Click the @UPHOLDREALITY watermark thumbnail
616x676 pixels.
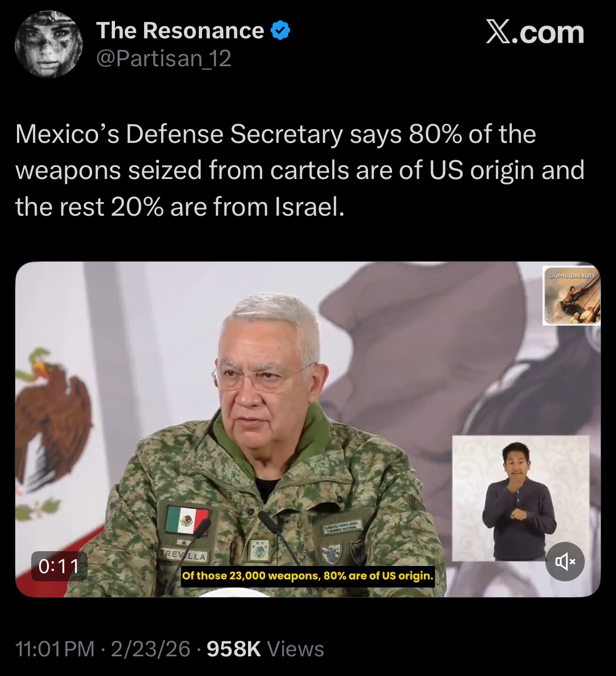(x=572, y=296)
